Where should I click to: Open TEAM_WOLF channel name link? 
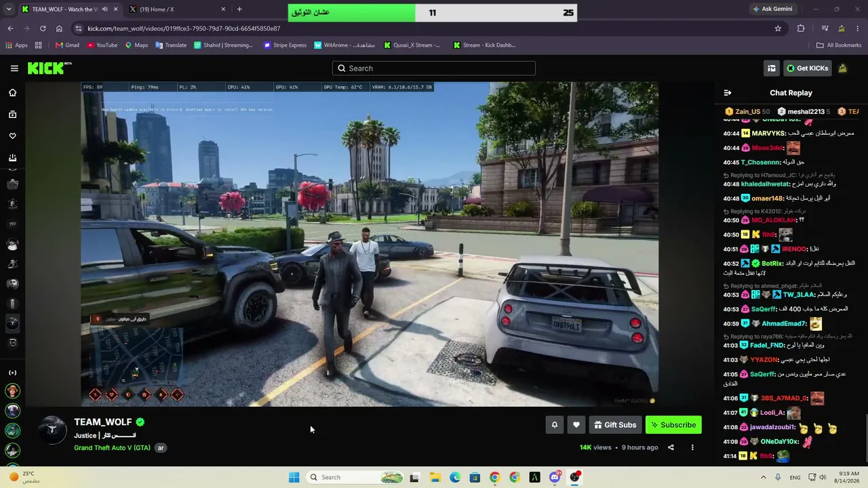pos(103,422)
